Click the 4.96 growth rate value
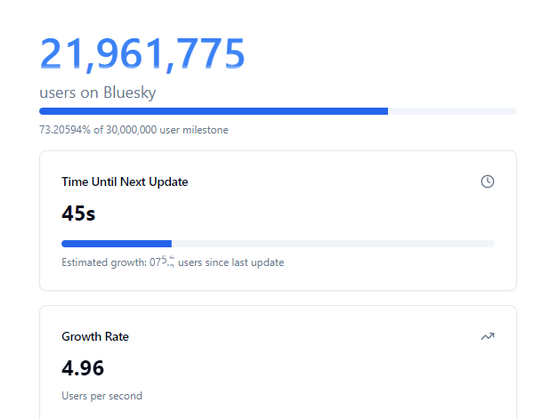 click(83, 368)
